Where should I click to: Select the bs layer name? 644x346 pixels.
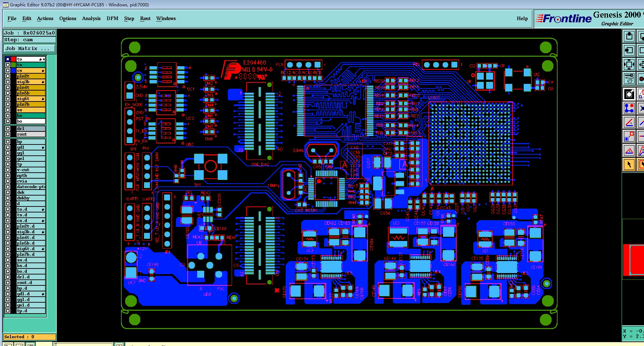pyautogui.click(x=31, y=116)
